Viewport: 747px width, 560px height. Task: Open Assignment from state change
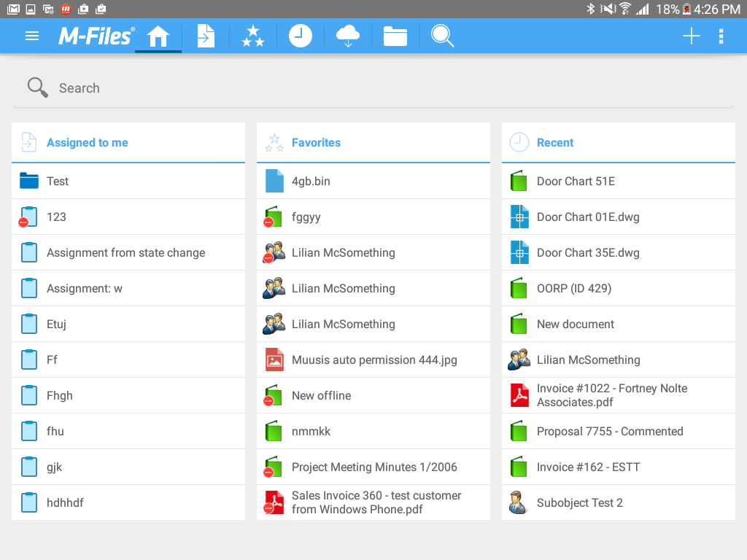coord(128,252)
